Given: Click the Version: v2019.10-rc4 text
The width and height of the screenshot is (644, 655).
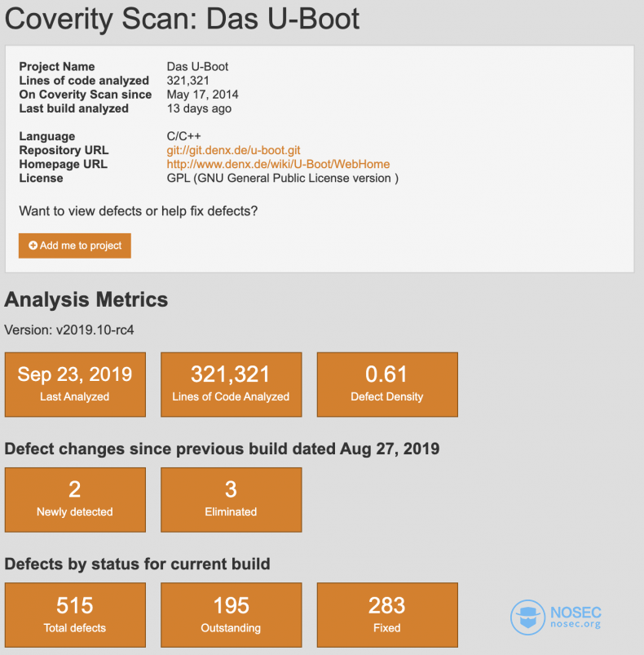Looking at the screenshot, I should pos(69,330).
